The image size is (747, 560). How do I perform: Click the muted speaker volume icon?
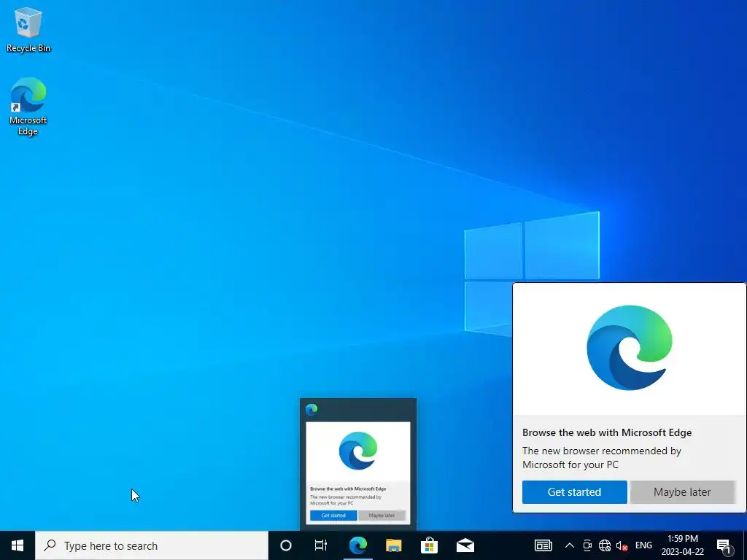point(622,545)
